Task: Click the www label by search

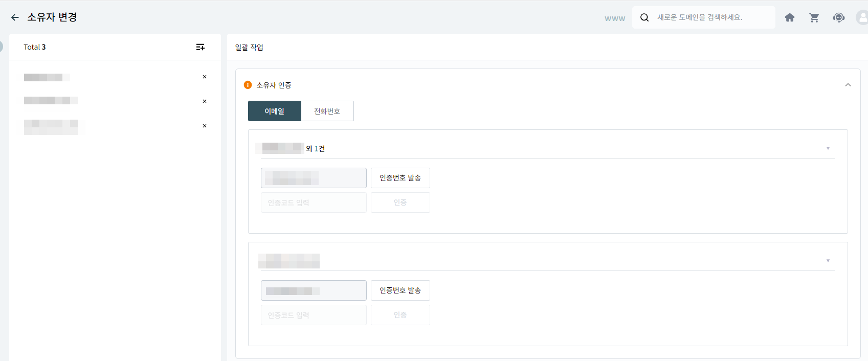Action: coord(615,18)
